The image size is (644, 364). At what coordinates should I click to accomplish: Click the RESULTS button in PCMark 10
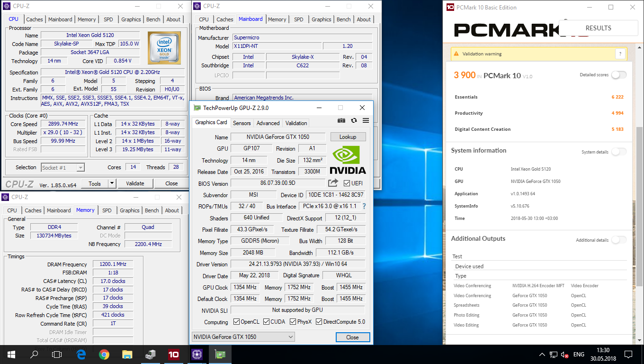pos(598,28)
